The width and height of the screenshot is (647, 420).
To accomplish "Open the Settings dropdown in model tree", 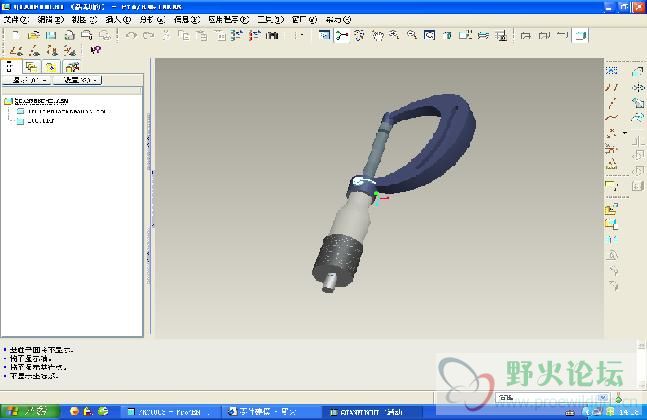I will (x=77, y=80).
